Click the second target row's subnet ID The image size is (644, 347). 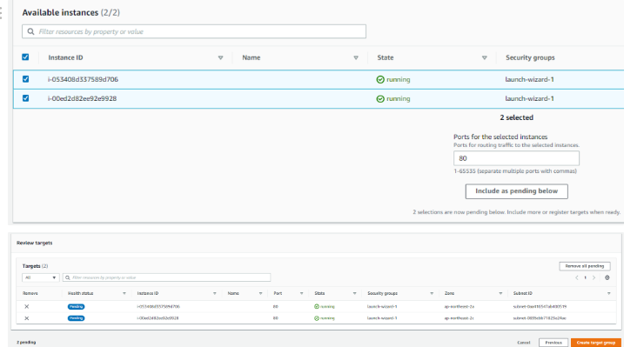click(x=540, y=318)
